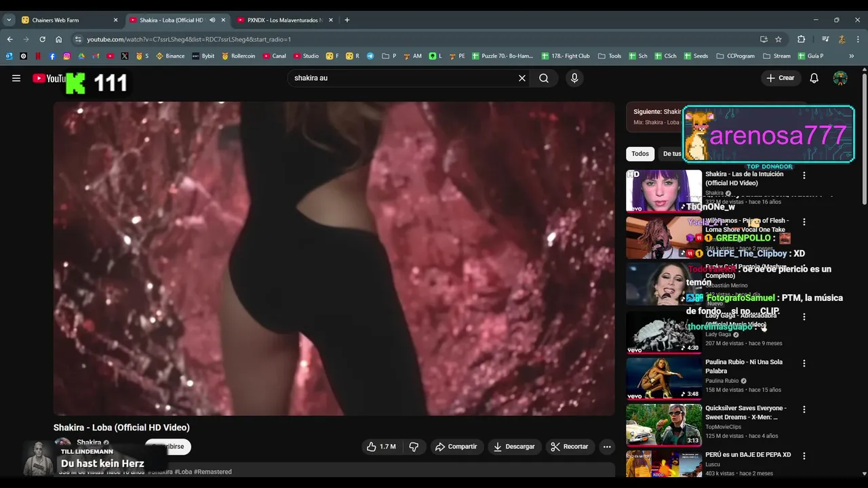The width and height of the screenshot is (868, 488).
Task: Open the Studio bookmark
Action: 306,56
